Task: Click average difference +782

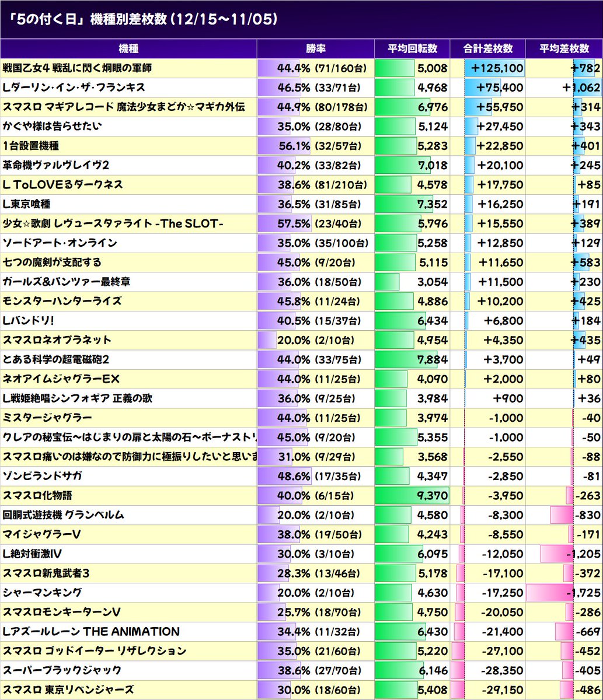Action: [x=586, y=69]
